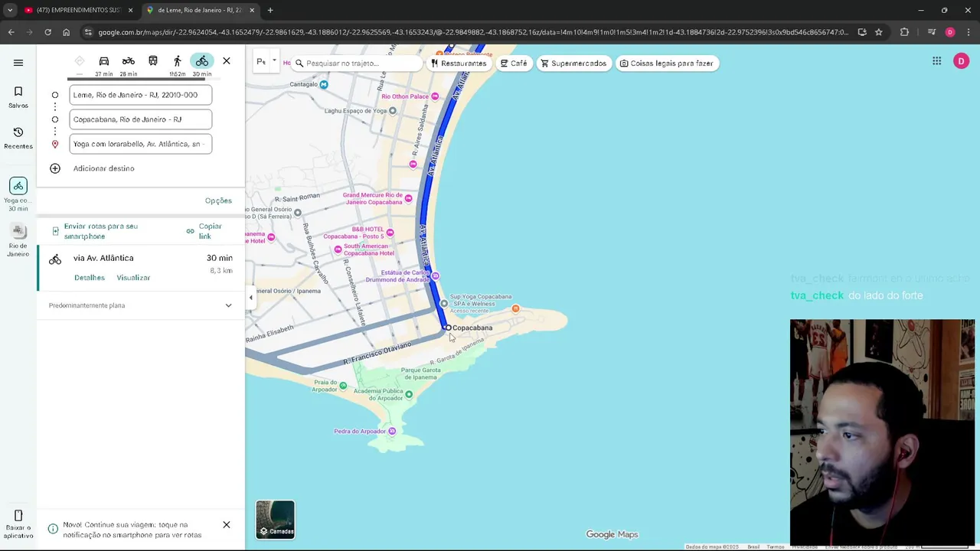Open the Salvos saved places panel
Viewport: 980px width, 551px height.
click(x=18, y=97)
